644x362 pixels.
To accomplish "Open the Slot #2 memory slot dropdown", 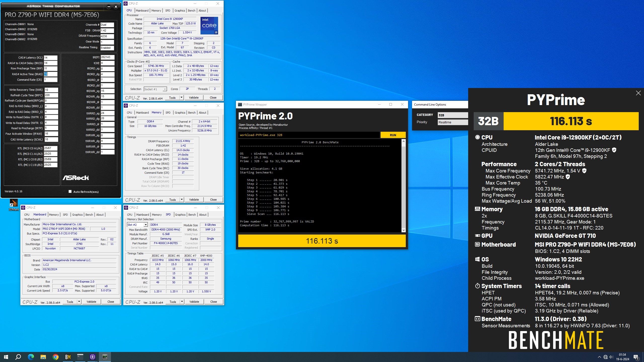I will click(137, 225).
